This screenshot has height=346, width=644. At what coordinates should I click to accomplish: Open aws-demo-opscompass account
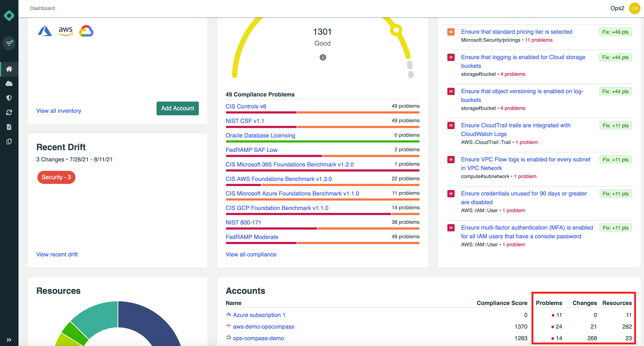click(264, 327)
